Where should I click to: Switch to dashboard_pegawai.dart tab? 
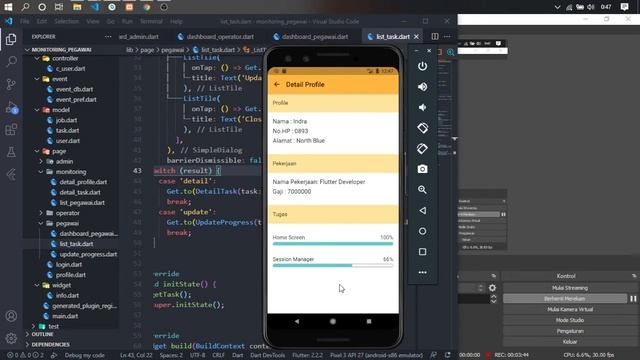coord(311,36)
